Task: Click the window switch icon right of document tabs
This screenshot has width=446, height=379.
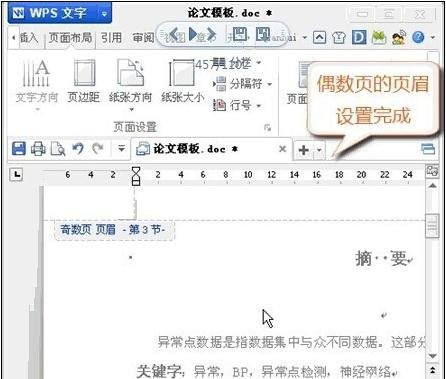Action: 428,149
